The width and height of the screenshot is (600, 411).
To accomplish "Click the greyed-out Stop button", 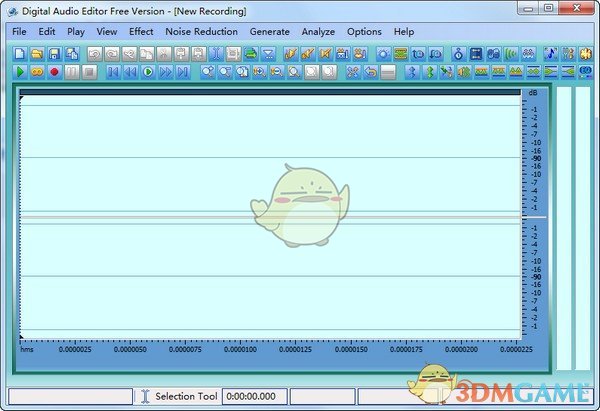I will (x=89, y=72).
